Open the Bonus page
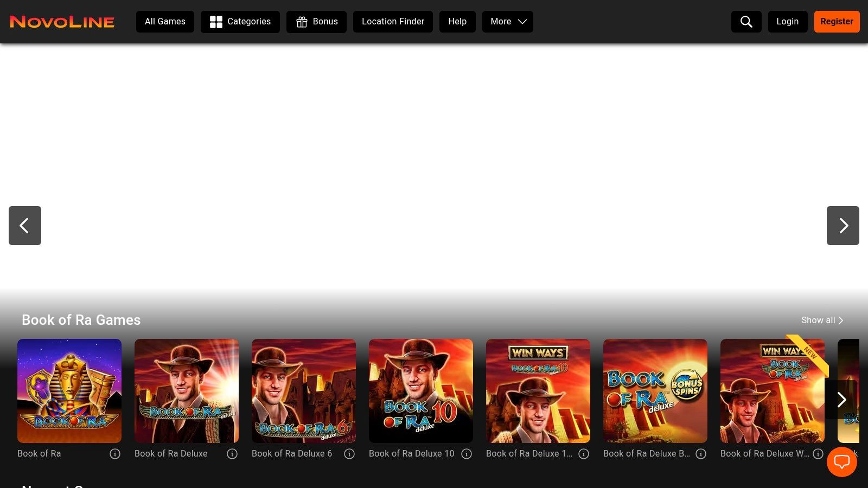The width and height of the screenshot is (868, 488). (x=316, y=22)
